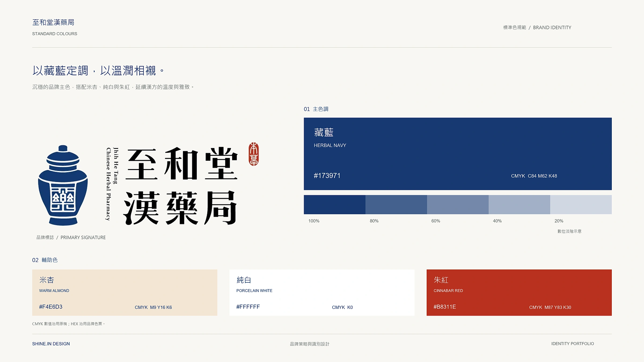Image resolution: width=644 pixels, height=362 pixels.
Task: Click the 至和堂漢藥局 header title
Action: click(53, 22)
